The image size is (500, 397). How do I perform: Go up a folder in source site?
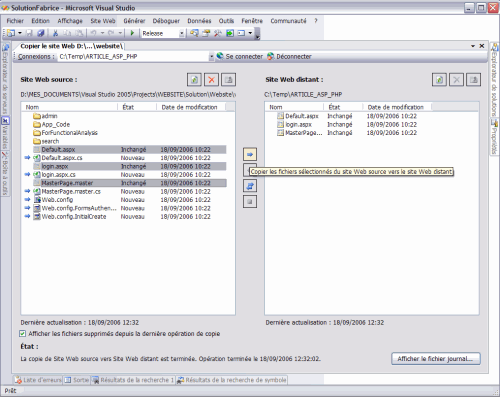pos(229,80)
